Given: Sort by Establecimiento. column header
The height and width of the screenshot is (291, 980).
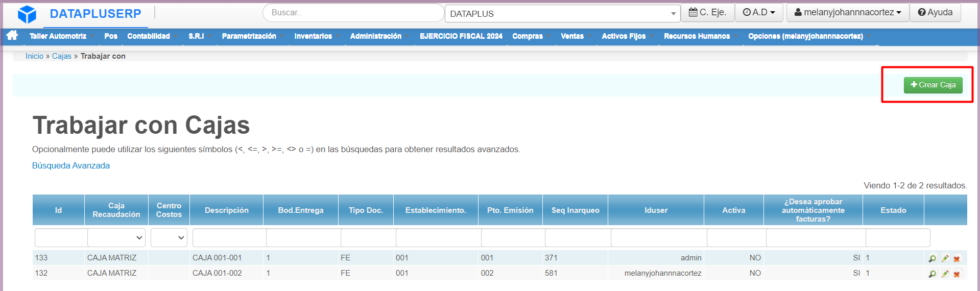Looking at the screenshot, I should pyautogui.click(x=436, y=210).
